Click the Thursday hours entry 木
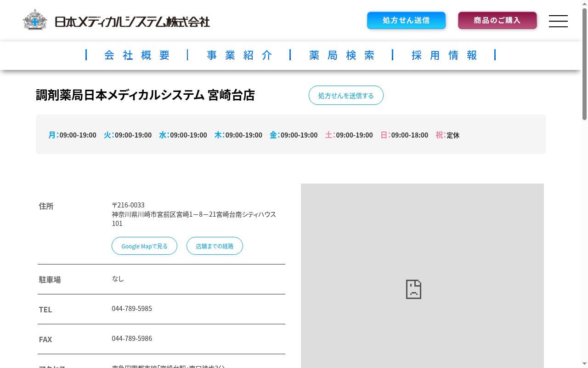Viewport: 588px width, 368px height. (238, 135)
